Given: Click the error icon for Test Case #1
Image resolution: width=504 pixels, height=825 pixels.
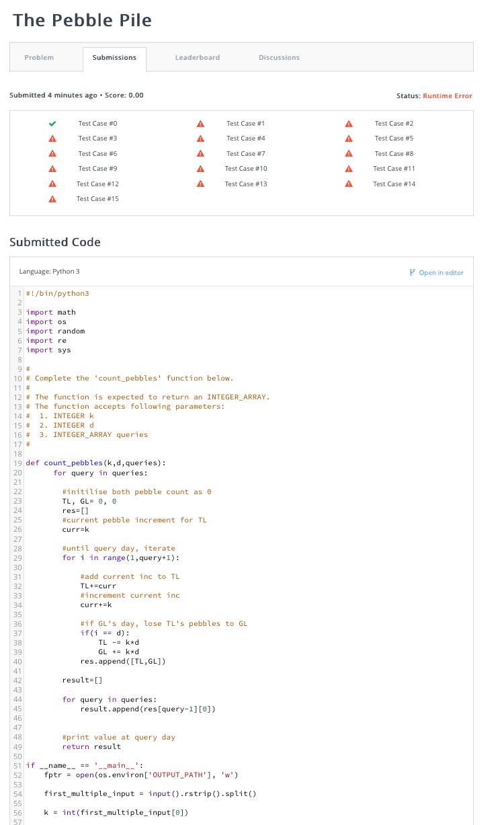Looking at the screenshot, I should [x=200, y=124].
